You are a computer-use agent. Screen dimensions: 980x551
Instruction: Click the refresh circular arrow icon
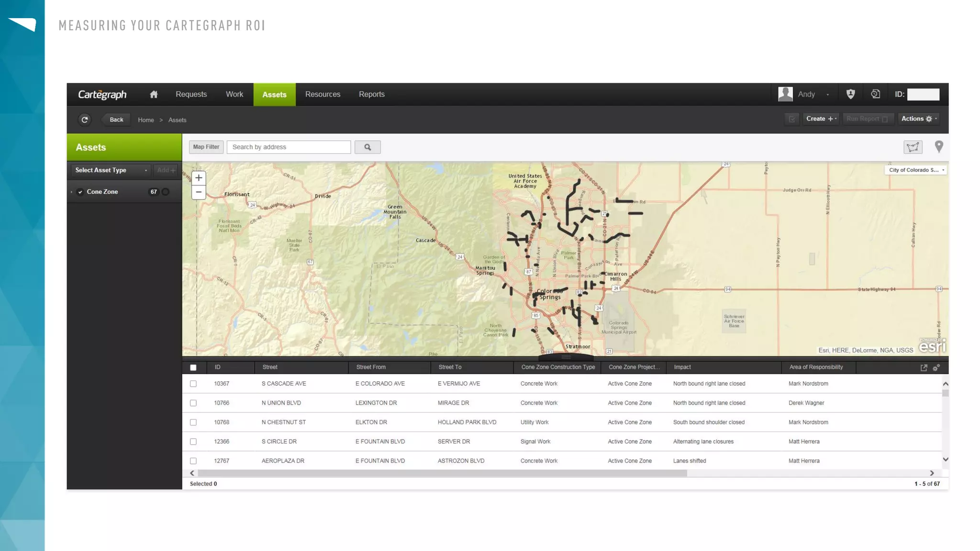coord(85,120)
